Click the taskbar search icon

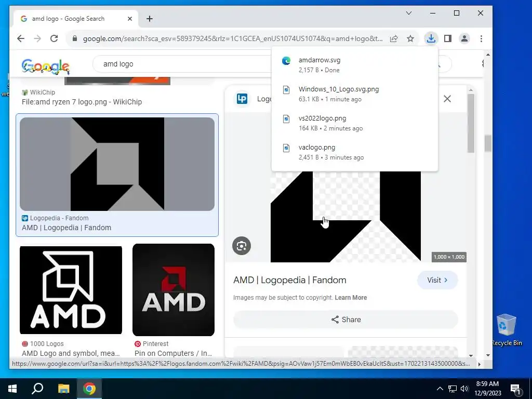[x=37, y=389]
